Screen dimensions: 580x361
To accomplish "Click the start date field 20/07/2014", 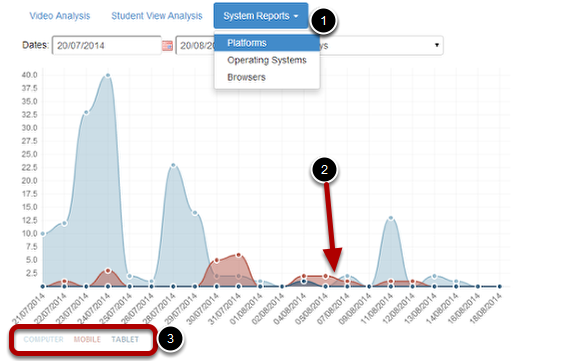I will [107, 45].
